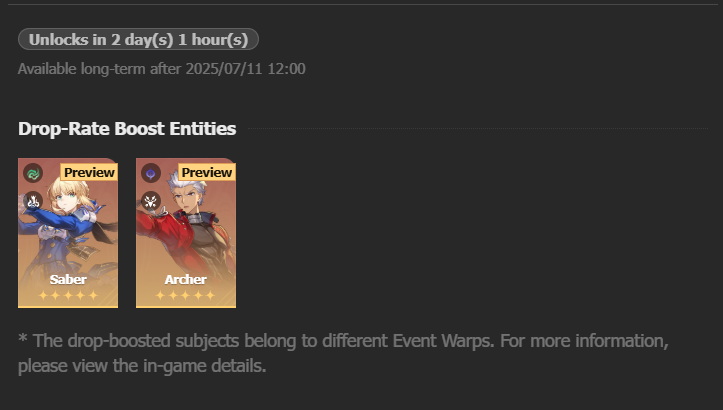Click Saber's Destruction path icon

[33, 201]
